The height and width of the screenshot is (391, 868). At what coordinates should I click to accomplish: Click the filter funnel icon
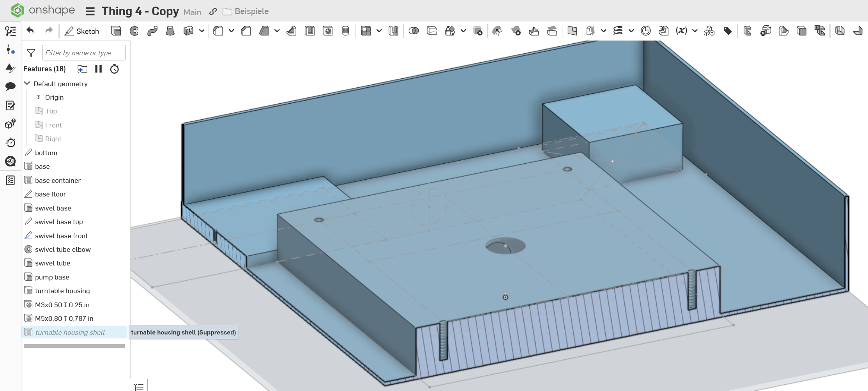point(31,53)
